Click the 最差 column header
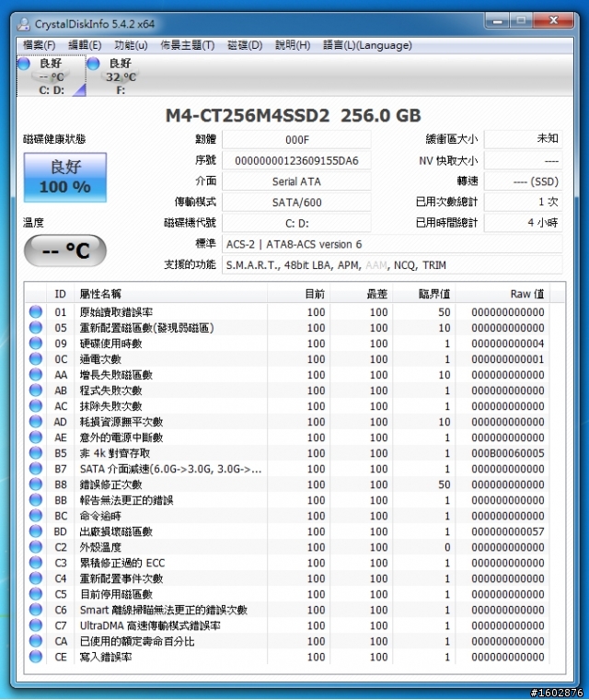Viewport: 589px width, 700px height. tap(361, 294)
